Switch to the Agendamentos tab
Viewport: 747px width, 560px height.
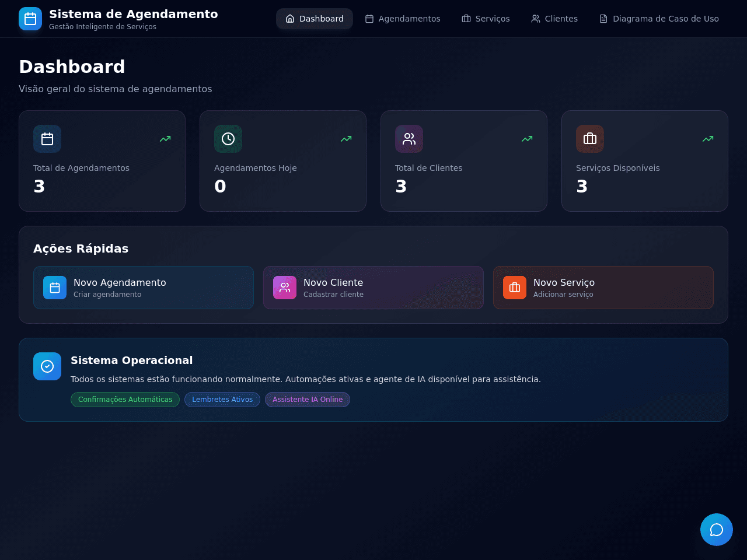tap(403, 19)
